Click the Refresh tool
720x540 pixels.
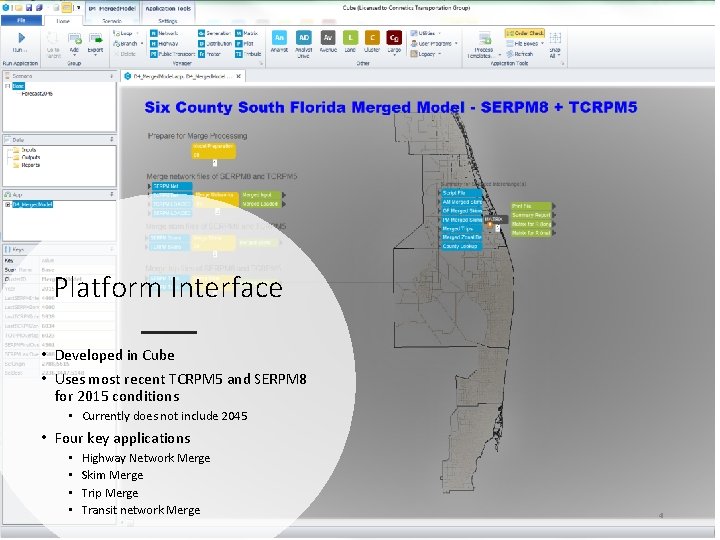(519, 54)
